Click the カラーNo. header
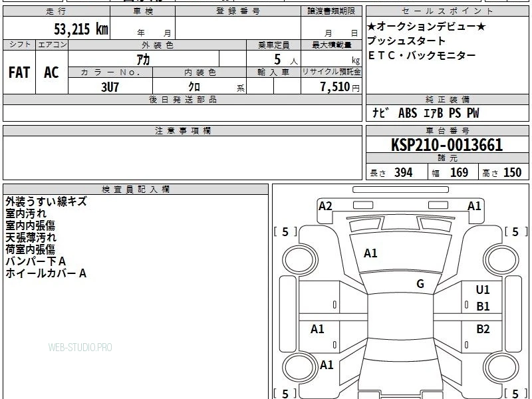532x399 pixels. click(x=110, y=72)
